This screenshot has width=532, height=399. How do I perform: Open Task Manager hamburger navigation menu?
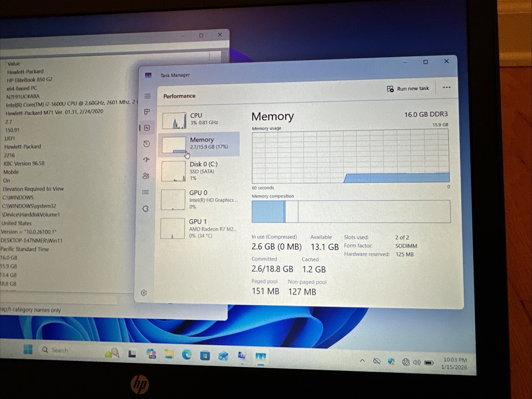(147, 96)
